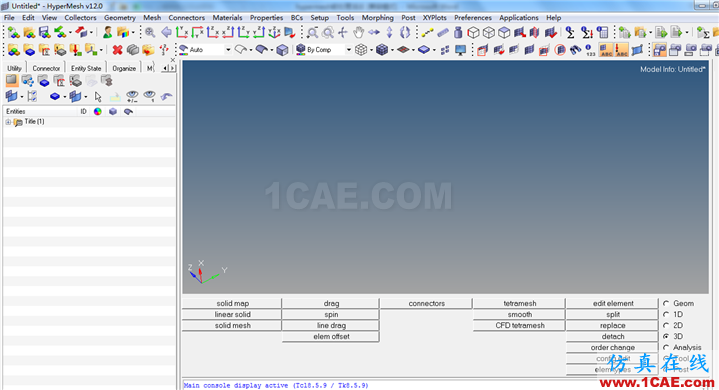This screenshot has width=719, height=390.
Task: Select the Analysis radio button
Action: point(666,347)
